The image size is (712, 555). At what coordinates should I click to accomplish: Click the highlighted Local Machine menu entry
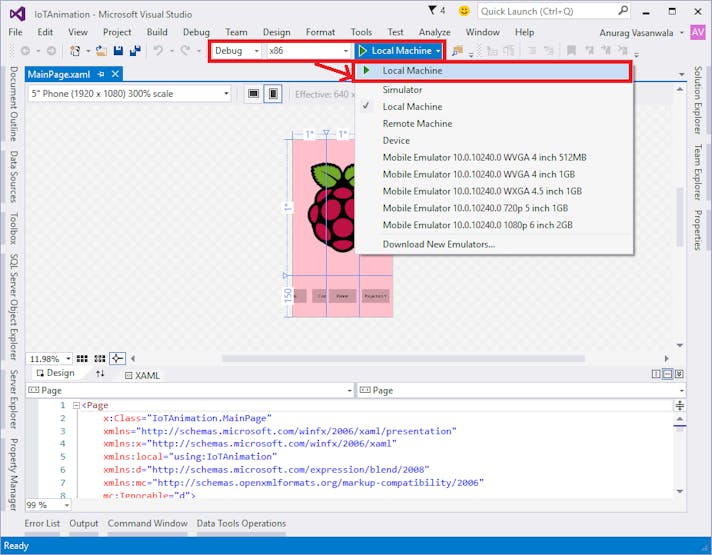pos(492,71)
